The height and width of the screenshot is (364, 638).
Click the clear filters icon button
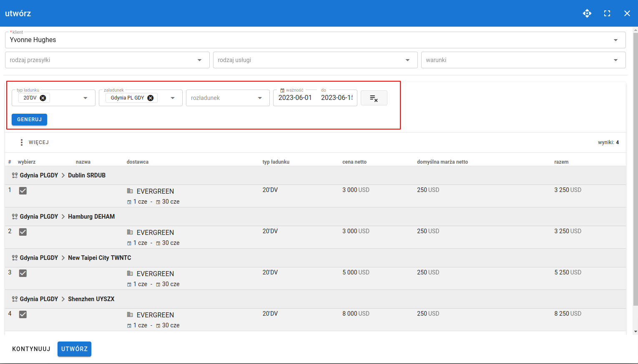374,98
